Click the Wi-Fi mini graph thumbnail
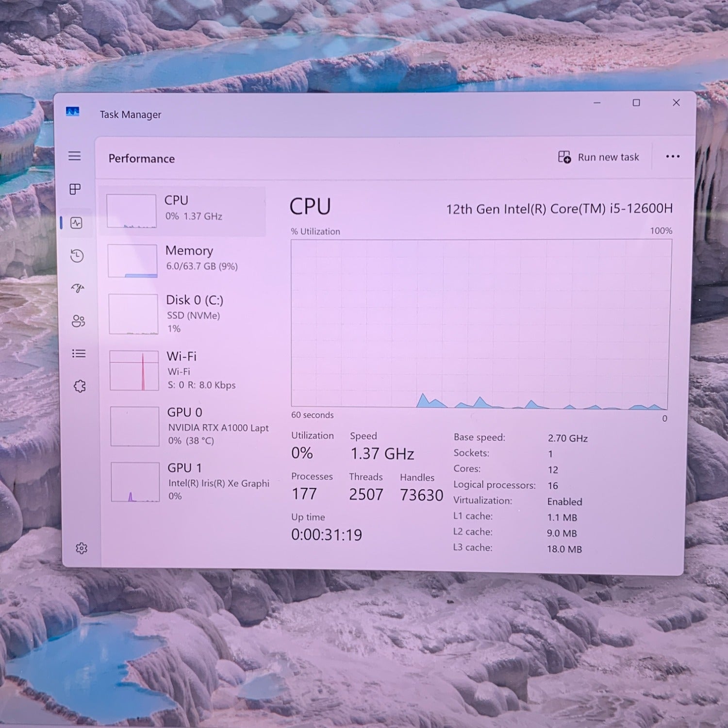Screen dimensions: 728x728 pyautogui.click(x=134, y=371)
